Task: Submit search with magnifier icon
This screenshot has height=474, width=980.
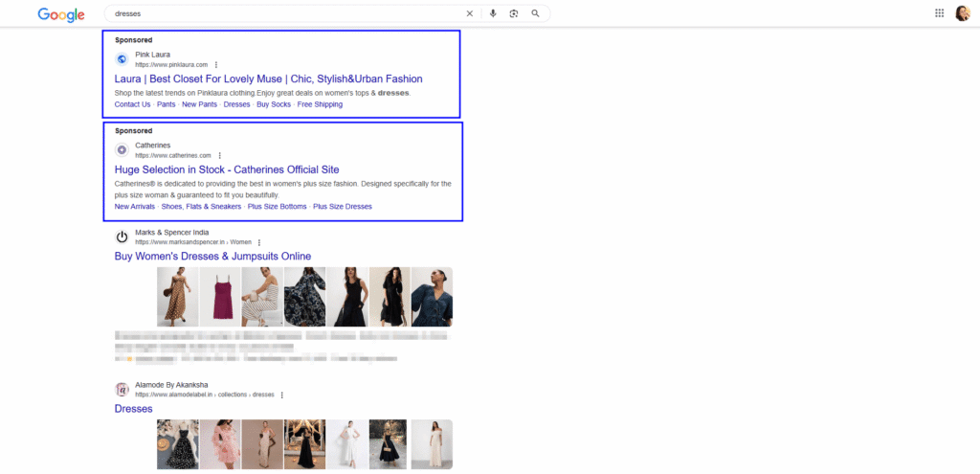Action: pos(535,13)
